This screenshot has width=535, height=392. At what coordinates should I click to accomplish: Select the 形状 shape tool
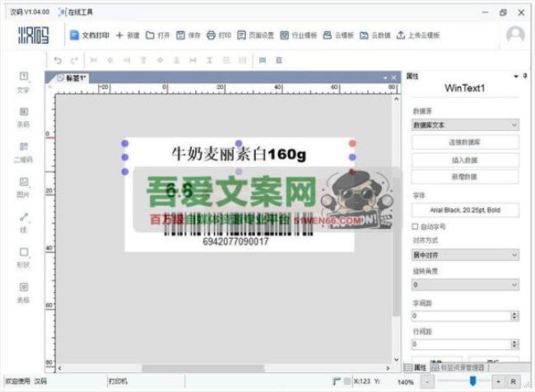click(22, 257)
